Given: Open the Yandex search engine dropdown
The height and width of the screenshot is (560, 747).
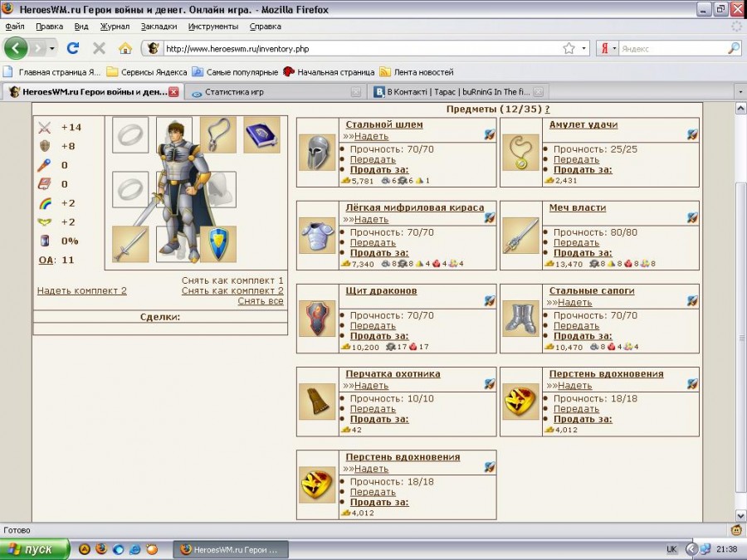Looking at the screenshot, I should (x=614, y=49).
